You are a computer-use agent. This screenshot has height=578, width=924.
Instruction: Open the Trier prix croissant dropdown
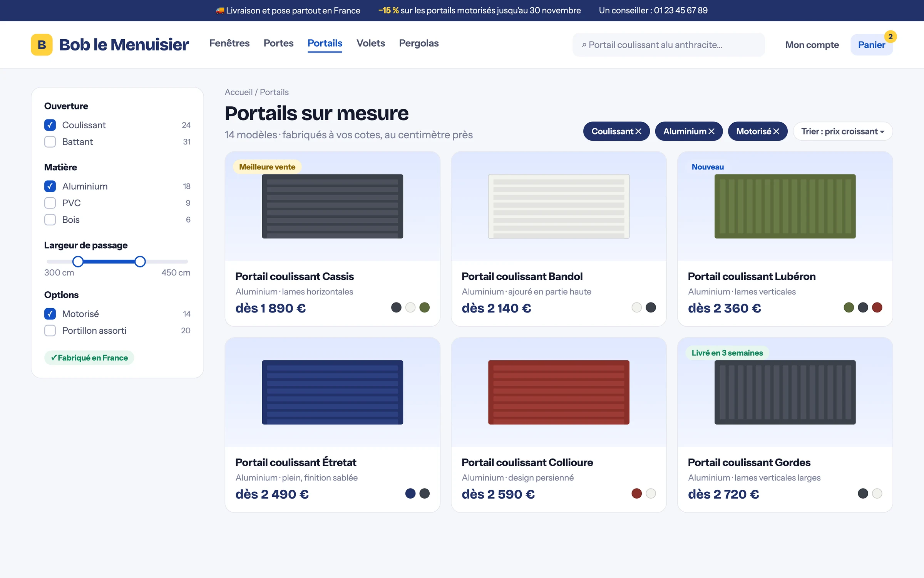[843, 131]
